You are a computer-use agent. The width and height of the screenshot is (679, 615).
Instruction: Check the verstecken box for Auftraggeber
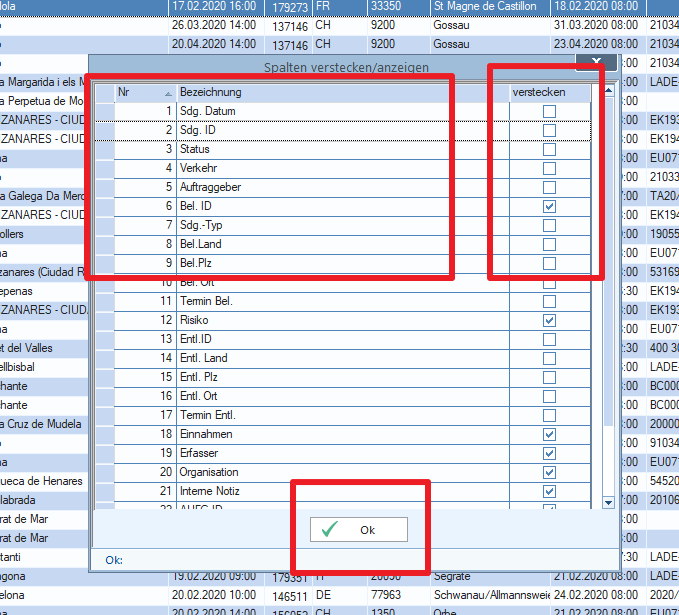tap(549, 188)
